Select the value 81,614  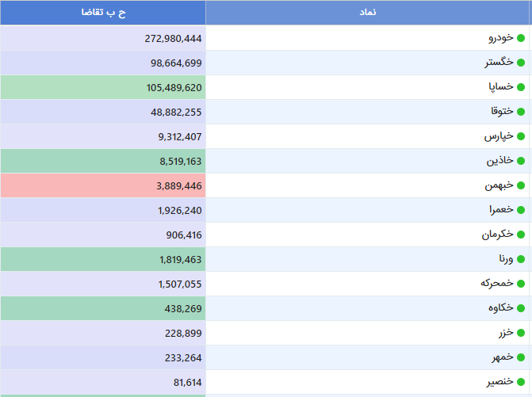188,383
